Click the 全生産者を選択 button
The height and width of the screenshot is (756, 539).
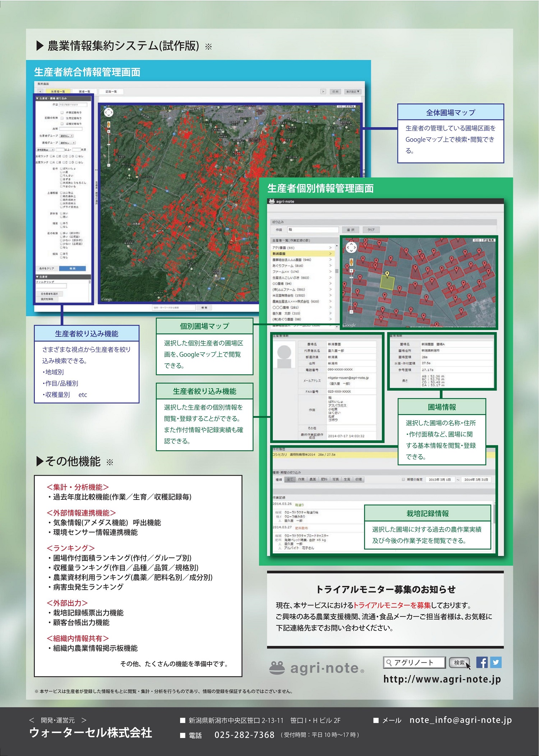pos(49,294)
